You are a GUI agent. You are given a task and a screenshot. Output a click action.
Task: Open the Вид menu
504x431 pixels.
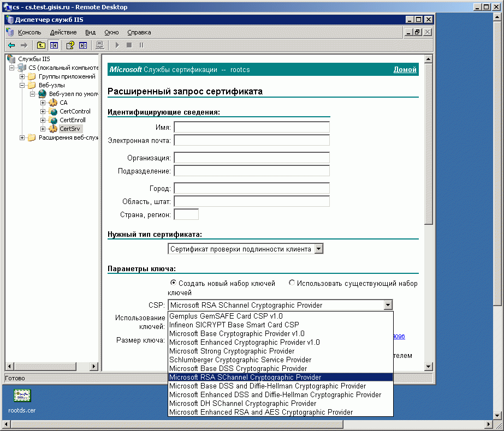point(90,32)
